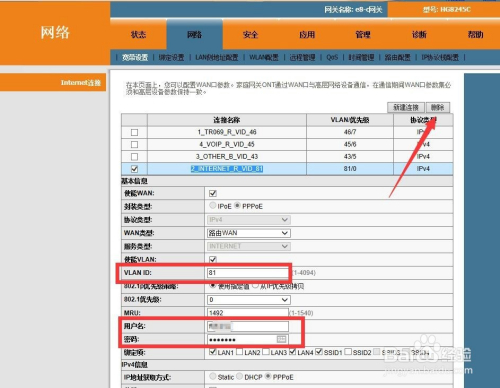Toggle the 使能VLAN checkbox
The image size is (500, 388).
(x=213, y=259)
